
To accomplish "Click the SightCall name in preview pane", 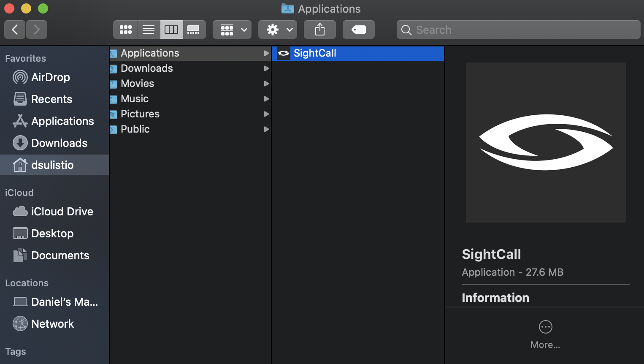I will click(491, 254).
